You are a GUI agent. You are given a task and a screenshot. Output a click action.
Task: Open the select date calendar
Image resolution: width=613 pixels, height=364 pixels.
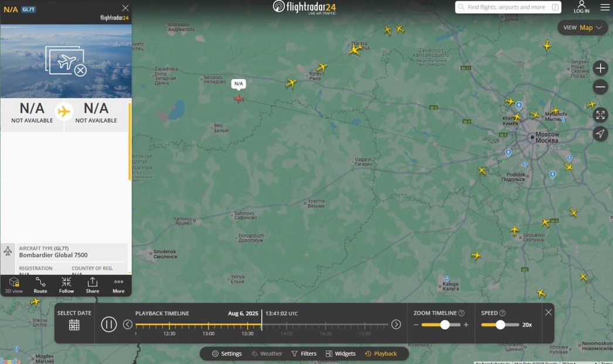[x=74, y=325]
